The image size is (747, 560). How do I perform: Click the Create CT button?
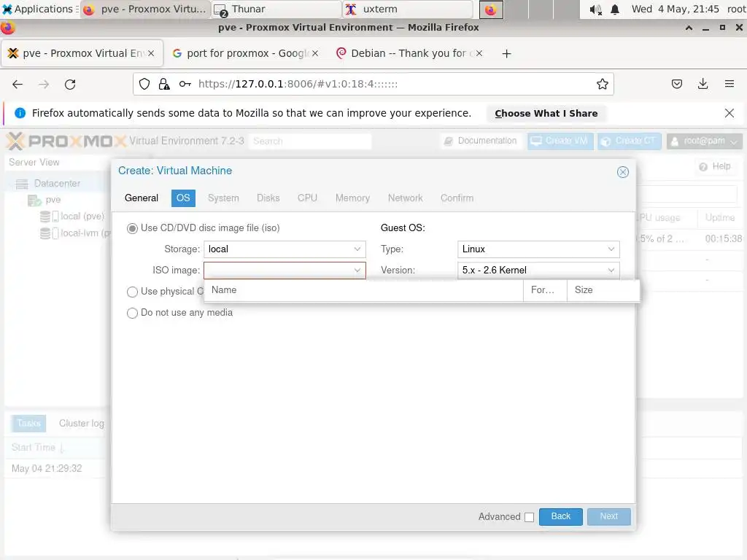630,141
